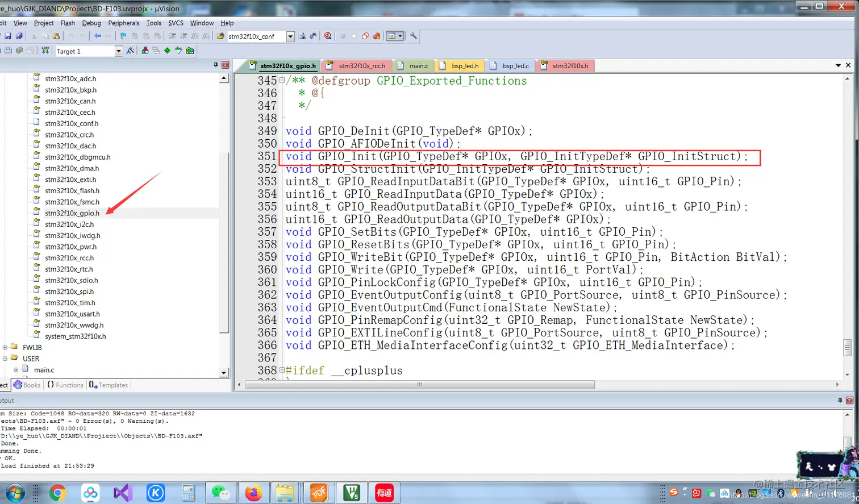Click the Kill All Breakpoints icon

click(x=376, y=36)
